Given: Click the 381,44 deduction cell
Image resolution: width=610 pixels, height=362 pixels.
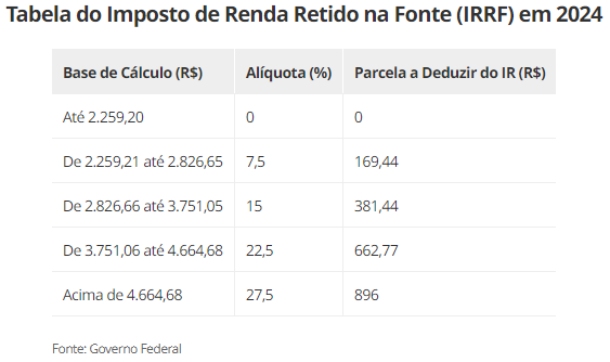Looking at the screenshot, I should click(449, 205).
